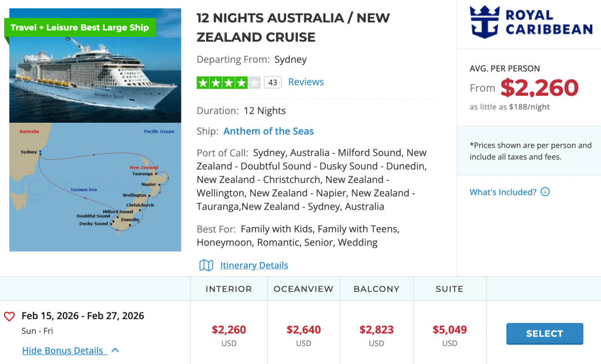
Task: Collapse bonus details with the chevron arrow
Action: pos(115,350)
